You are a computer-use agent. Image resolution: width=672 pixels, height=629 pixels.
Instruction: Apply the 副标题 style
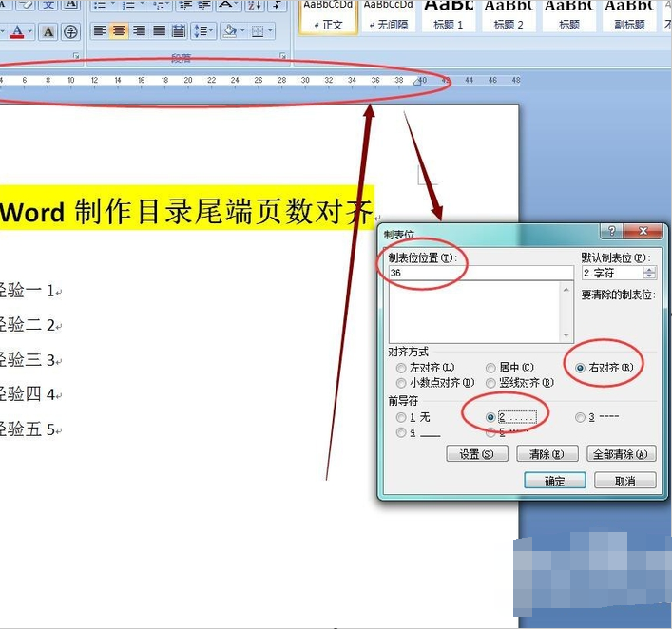pyautogui.click(x=629, y=16)
